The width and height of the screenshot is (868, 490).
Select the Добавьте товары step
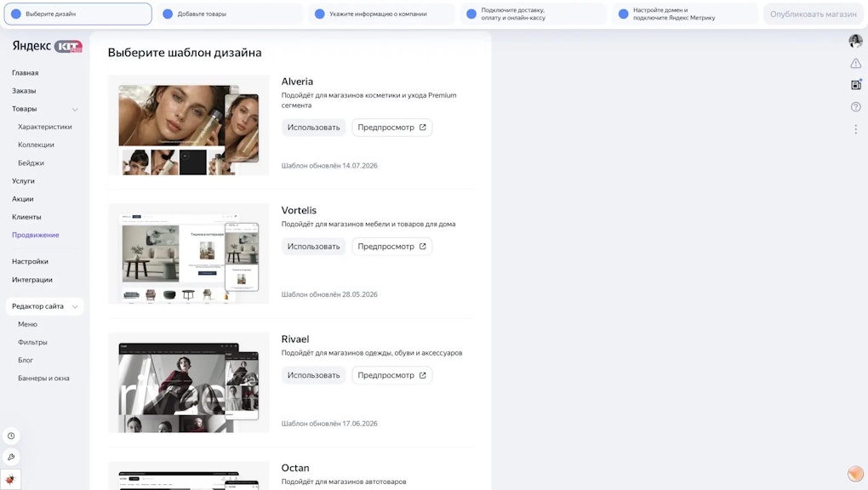point(230,14)
